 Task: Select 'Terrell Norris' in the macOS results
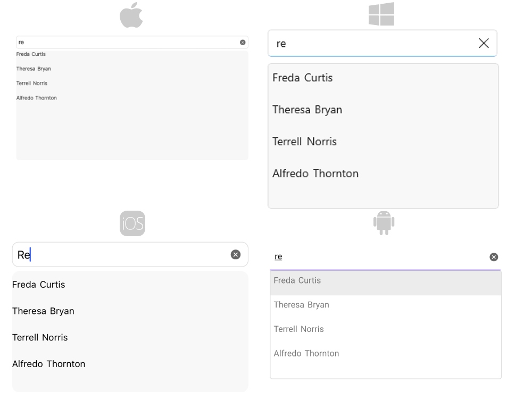pos(31,83)
